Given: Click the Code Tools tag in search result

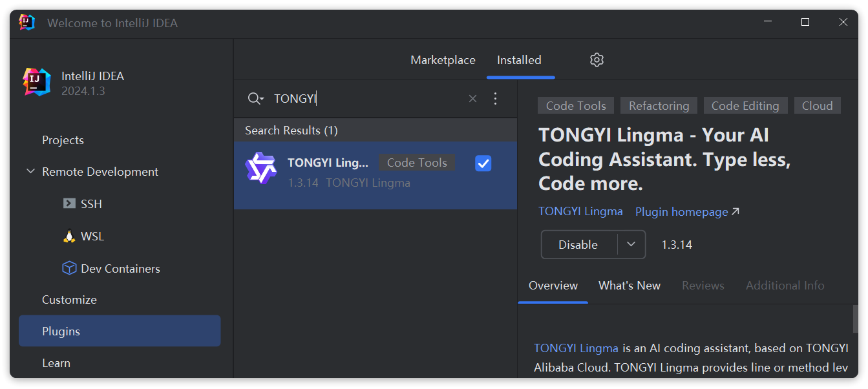Looking at the screenshot, I should [x=417, y=163].
